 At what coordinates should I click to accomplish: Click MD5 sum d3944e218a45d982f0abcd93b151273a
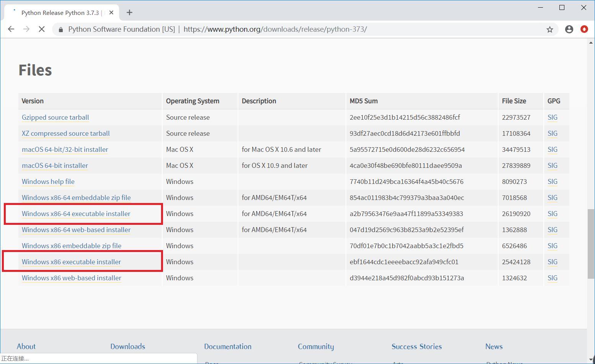[407, 278]
